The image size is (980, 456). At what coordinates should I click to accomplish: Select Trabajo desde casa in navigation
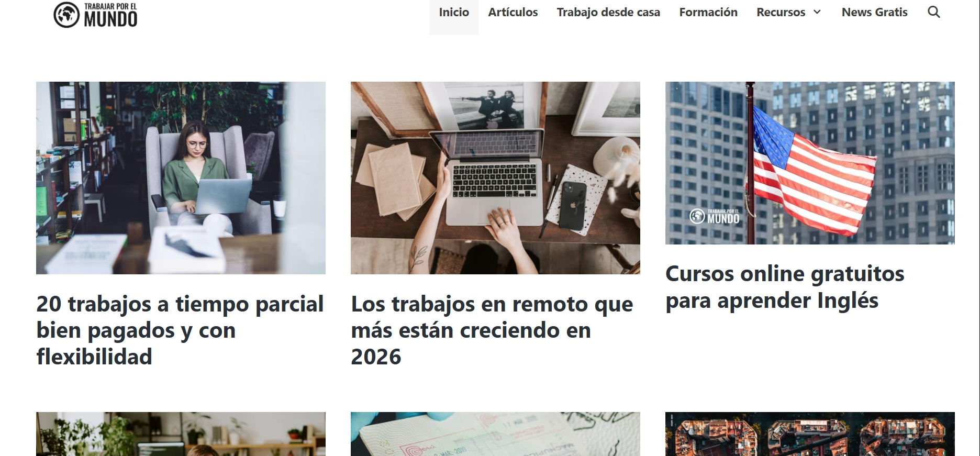608,12
